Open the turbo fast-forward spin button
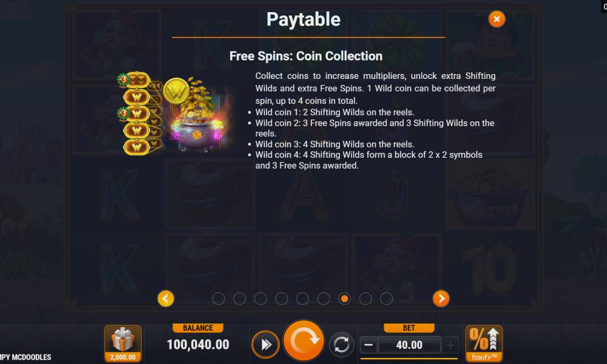The image size is (607, 364). pos(266,344)
